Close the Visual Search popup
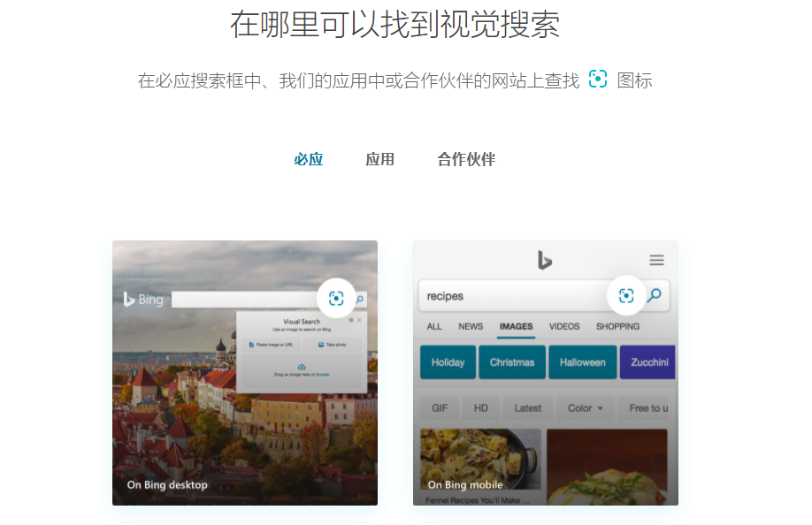 359,320
